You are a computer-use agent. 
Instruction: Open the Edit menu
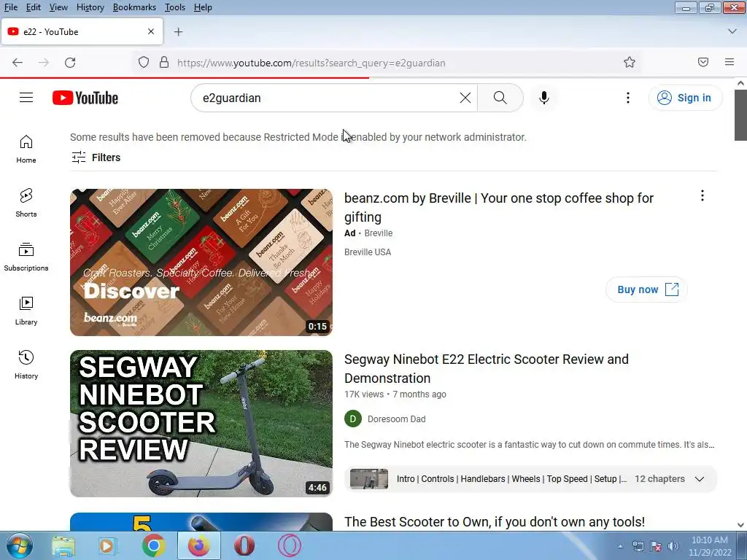click(34, 7)
